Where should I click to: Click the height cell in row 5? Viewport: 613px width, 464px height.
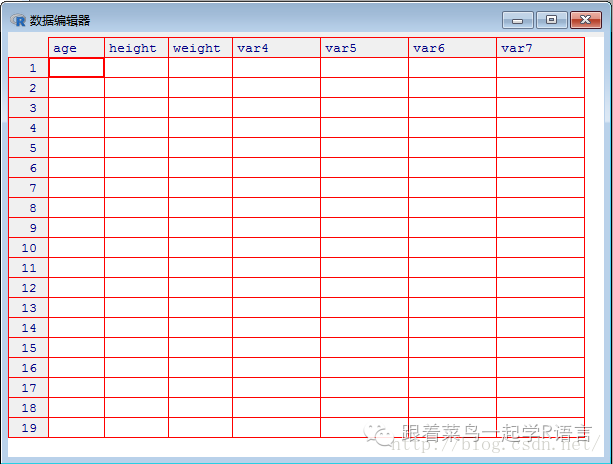click(136, 148)
